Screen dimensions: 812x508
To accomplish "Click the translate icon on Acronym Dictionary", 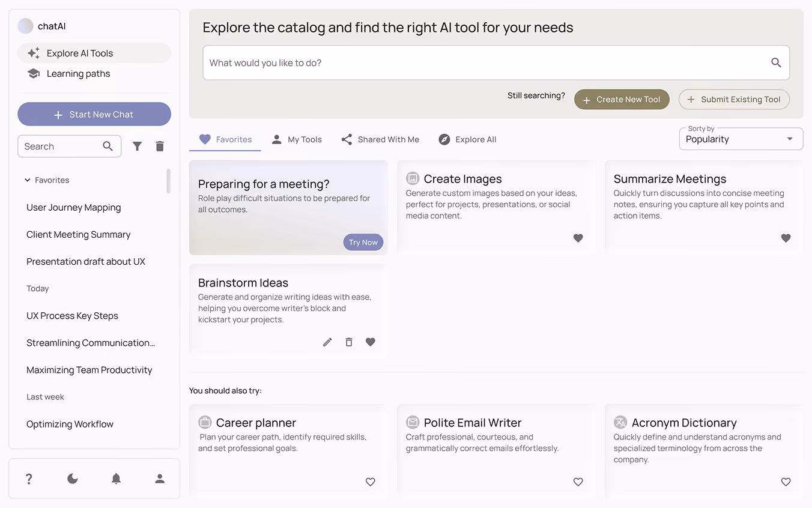I will 620,422.
